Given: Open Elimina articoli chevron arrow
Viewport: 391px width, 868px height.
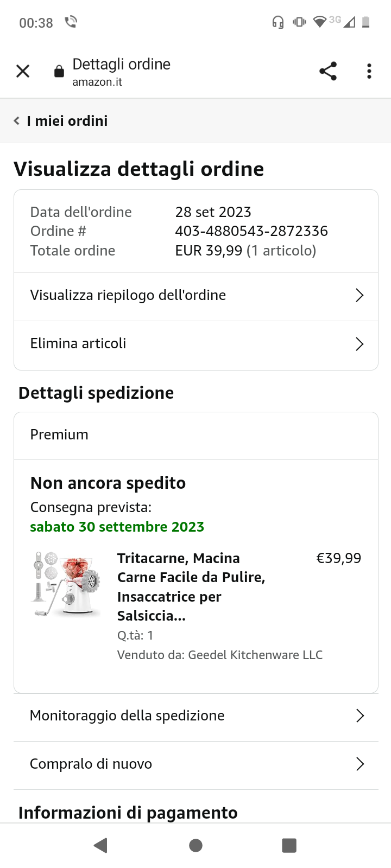Looking at the screenshot, I should point(359,344).
